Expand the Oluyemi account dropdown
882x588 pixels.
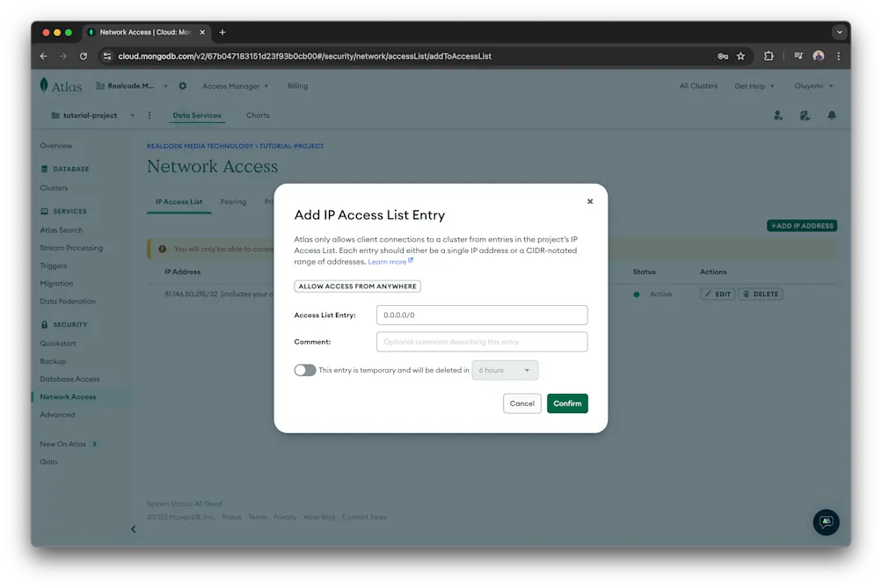810,85
